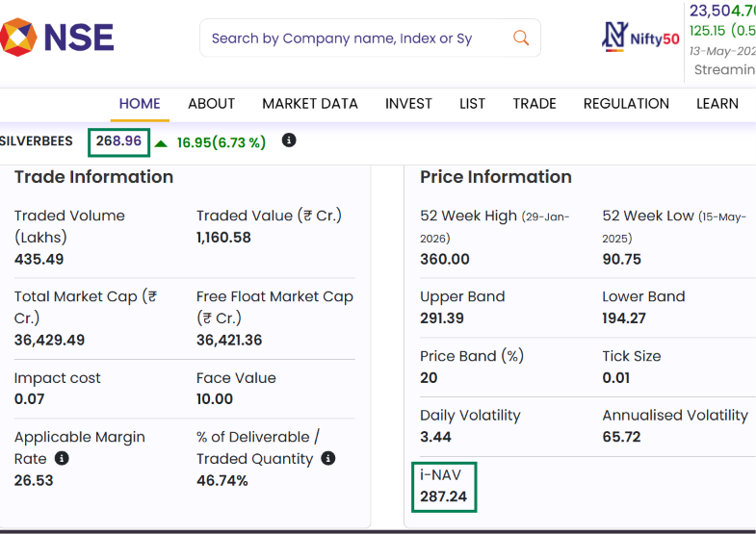Click the Impact cost label
The width and height of the screenshot is (756, 534).
[58, 378]
